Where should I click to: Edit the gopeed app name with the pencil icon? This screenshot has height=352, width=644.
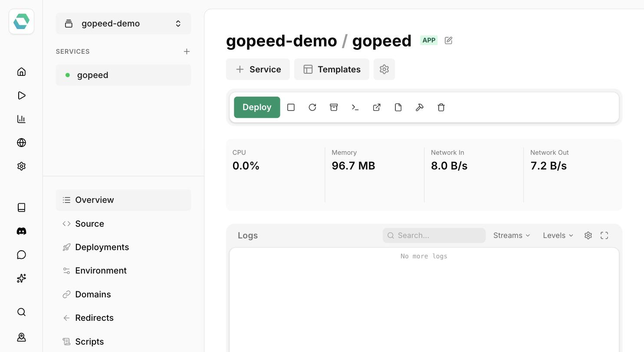click(x=448, y=40)
